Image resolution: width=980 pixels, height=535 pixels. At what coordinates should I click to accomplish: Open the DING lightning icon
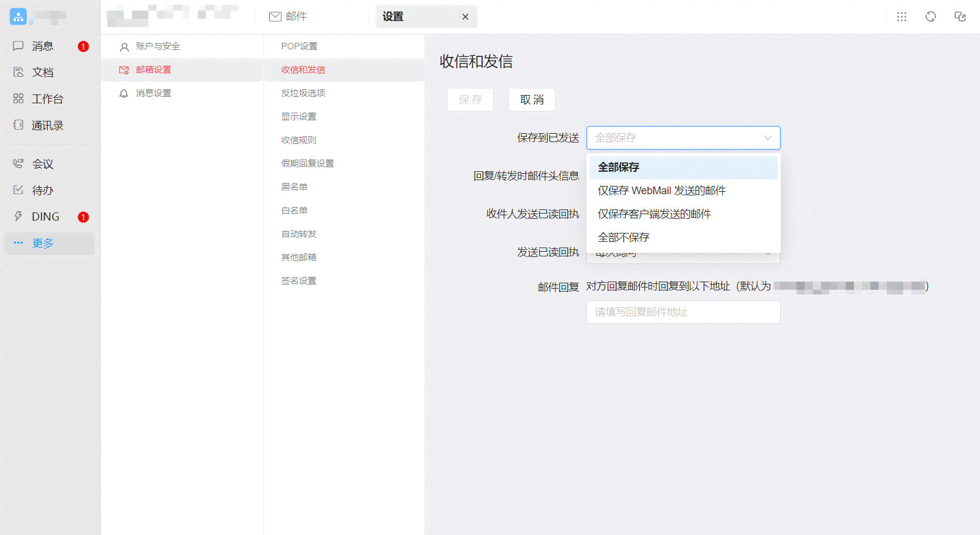[18, 216]
